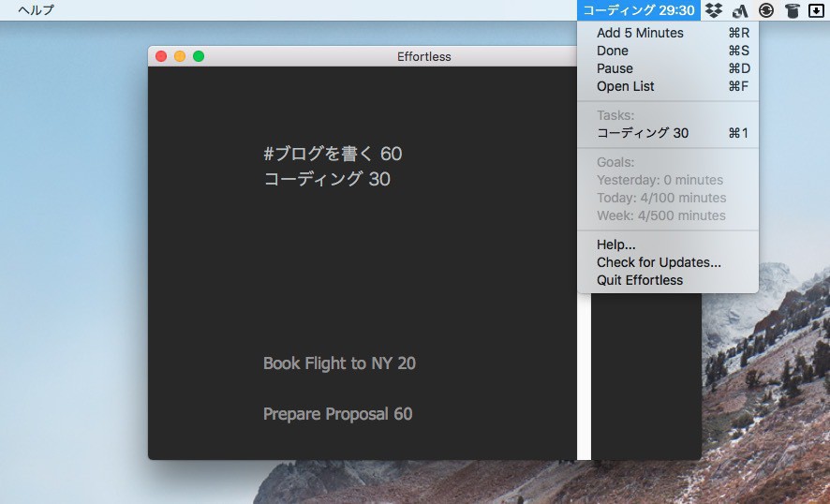Viewport: 830px width, 504px height.
Task: Click the コーディング 29:30 timer in menu bar
Action: click(639, 10)
